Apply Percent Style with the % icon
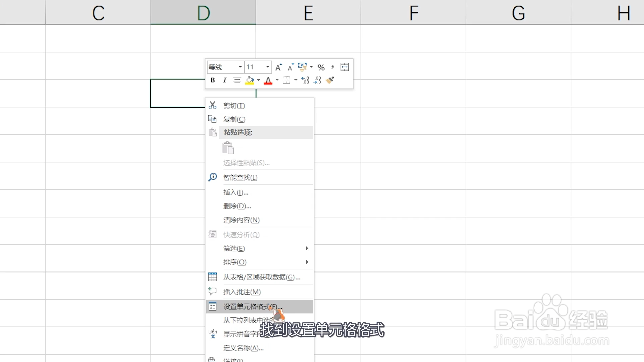The height and width of the screenshot is (362, 644). tap(321, 67)
